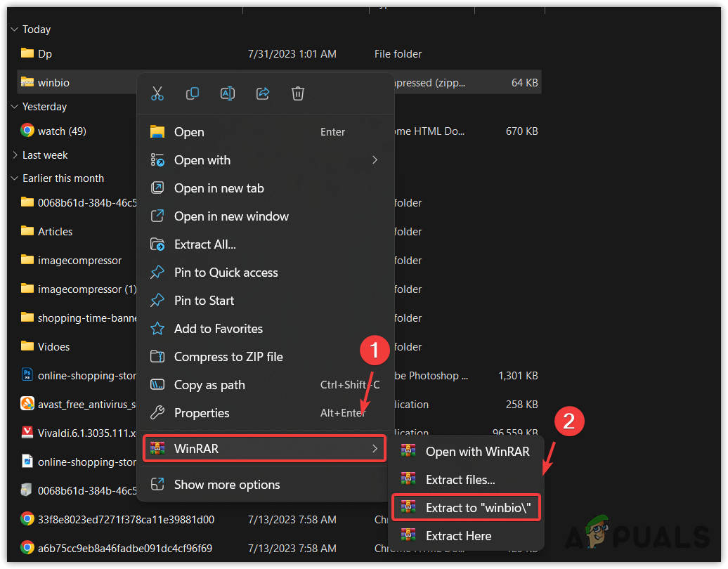Collapse the Earlier this month group
Screen dimensions: 728x569
click(x=15, y=178)
